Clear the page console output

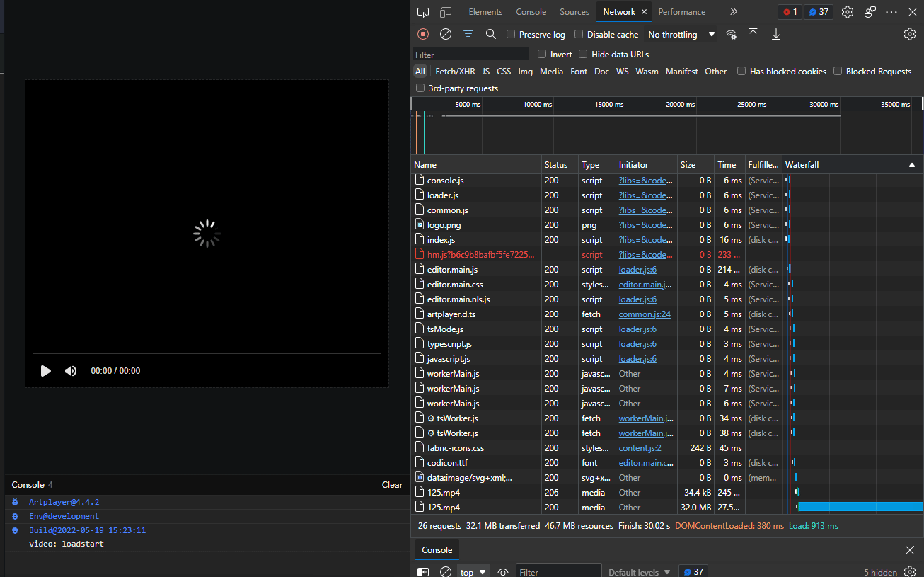(391, 484)
